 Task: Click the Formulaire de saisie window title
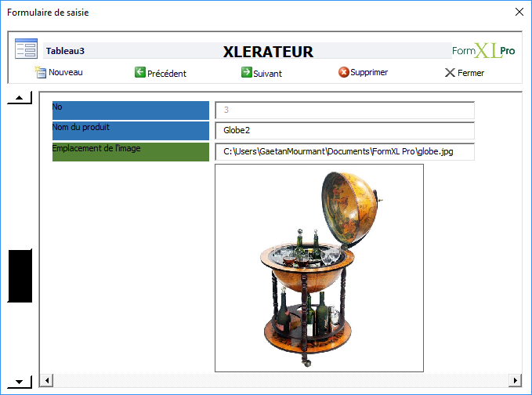point(48,13)
